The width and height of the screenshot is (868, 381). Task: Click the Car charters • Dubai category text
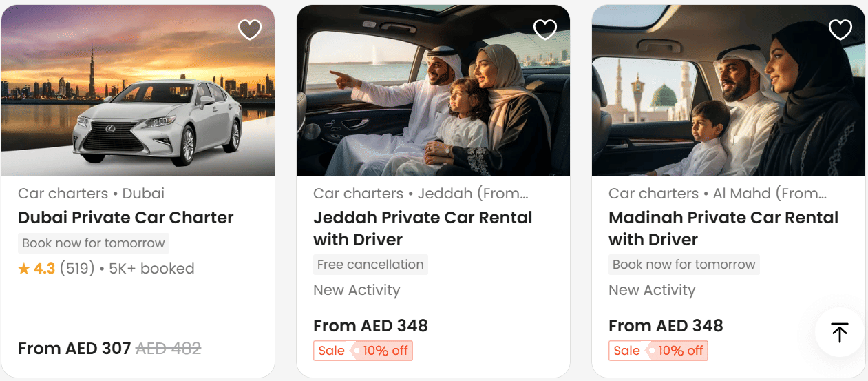coord(91,194)
